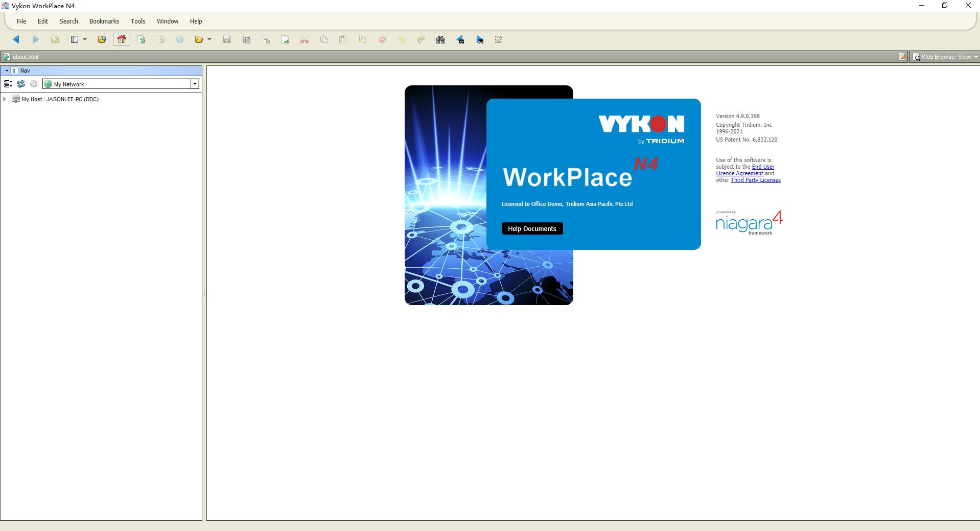Open the Help menu
Screen dimensions: 980x531
(196, 21)
